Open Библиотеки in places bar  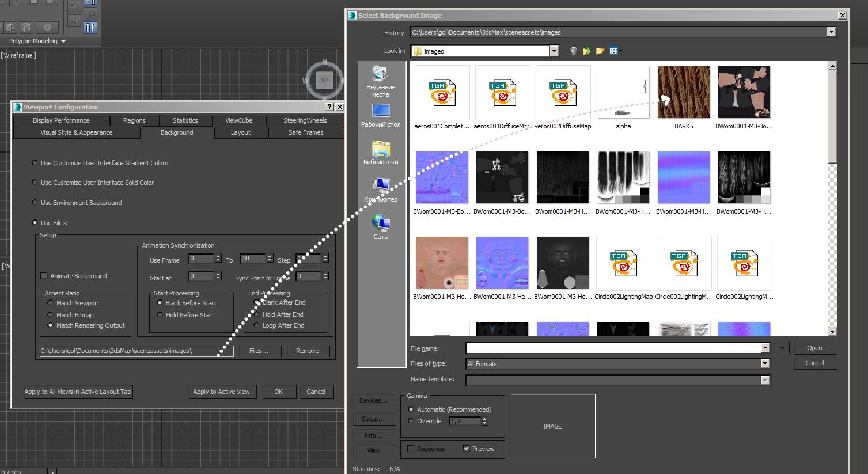pos(380,153)
